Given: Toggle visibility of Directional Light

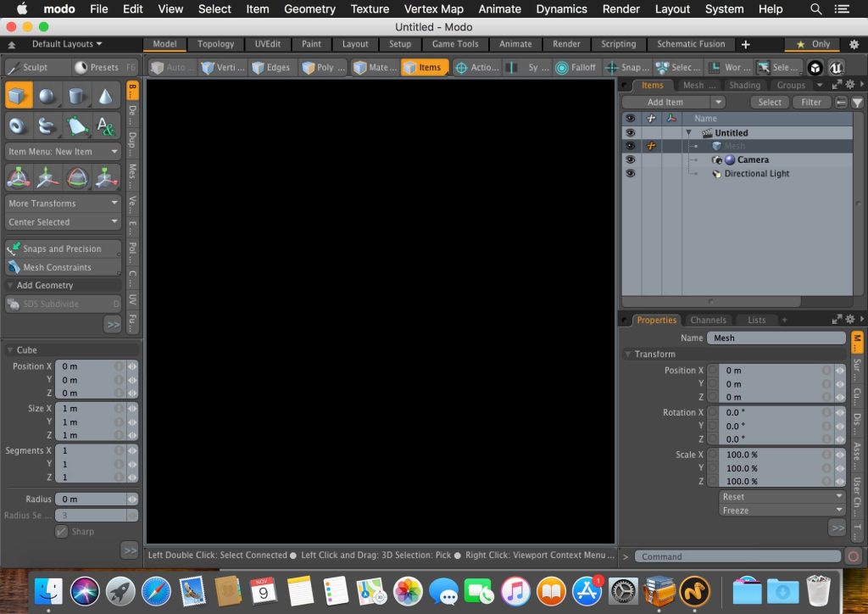Looking at the screenshot, I should (630, 173).
